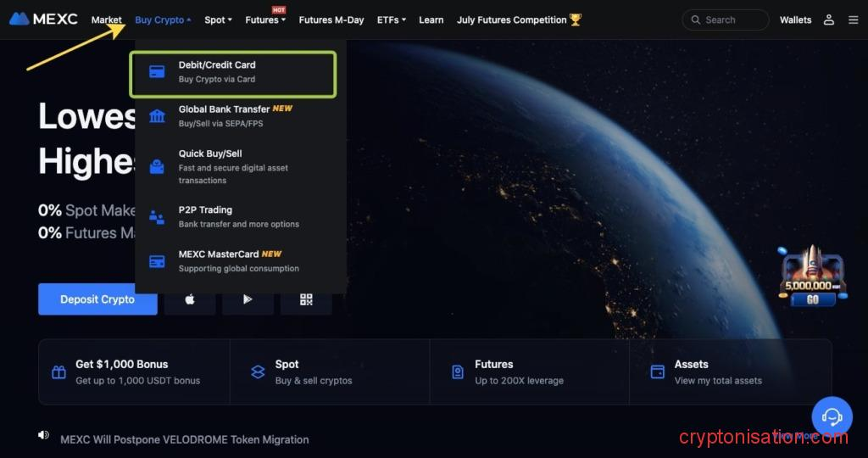Click the MEXC logo
The image size is (868, 458).
coord(44,19)
